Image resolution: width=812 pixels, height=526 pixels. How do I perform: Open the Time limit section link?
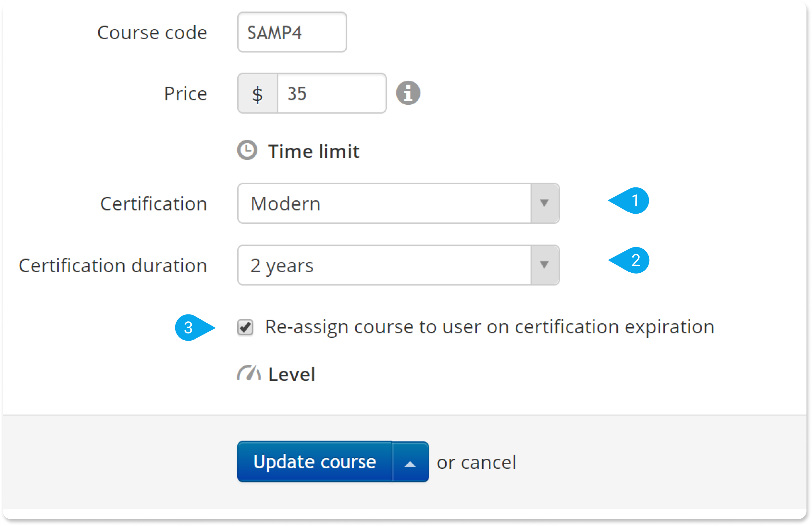(x=314, y=151)
